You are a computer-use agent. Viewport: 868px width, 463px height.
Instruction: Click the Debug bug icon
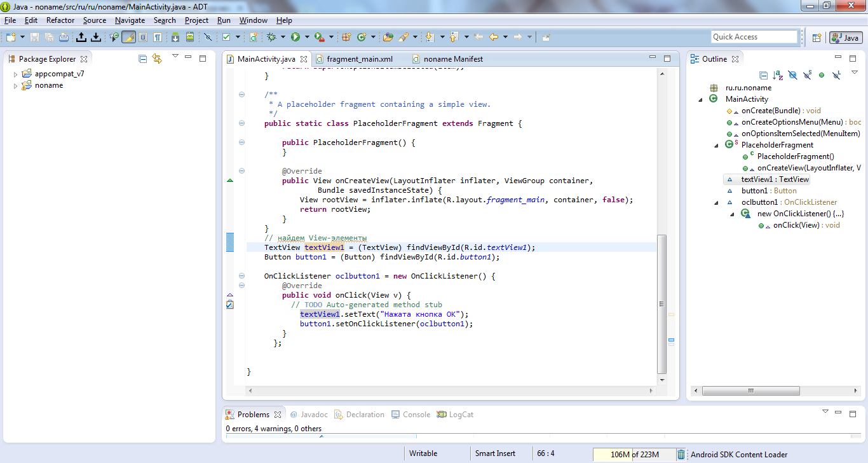pos(271,37)
